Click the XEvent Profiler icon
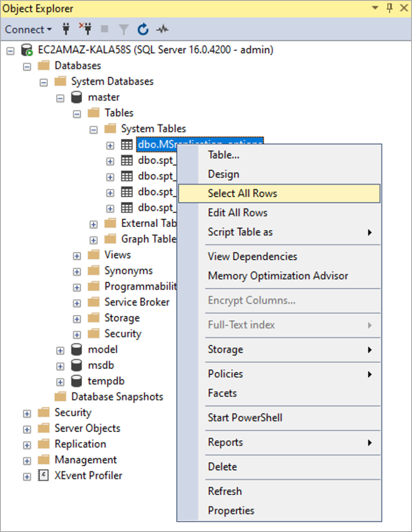Screen dimensions: 412x532 click(x=44, y=476)
